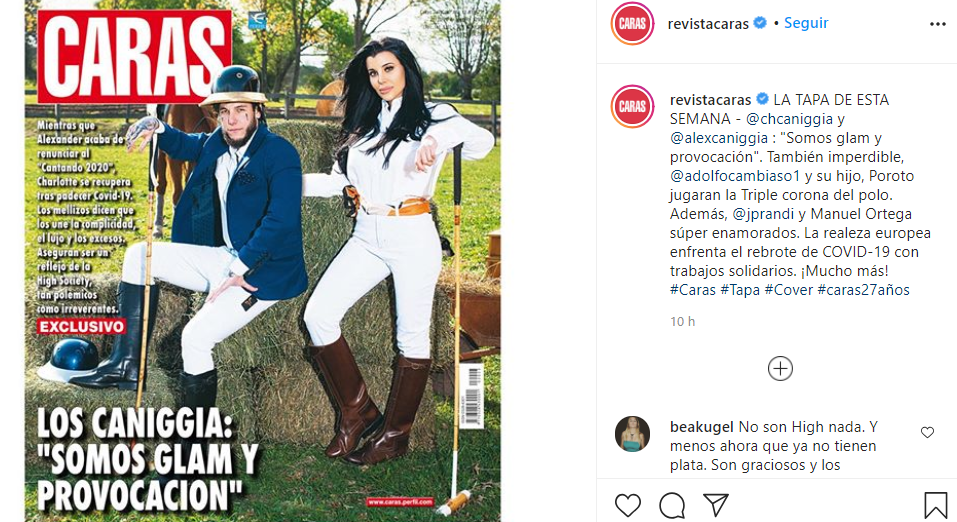Select the #caras27años hashtag
The image size is (957, 522).
point(864,289)
